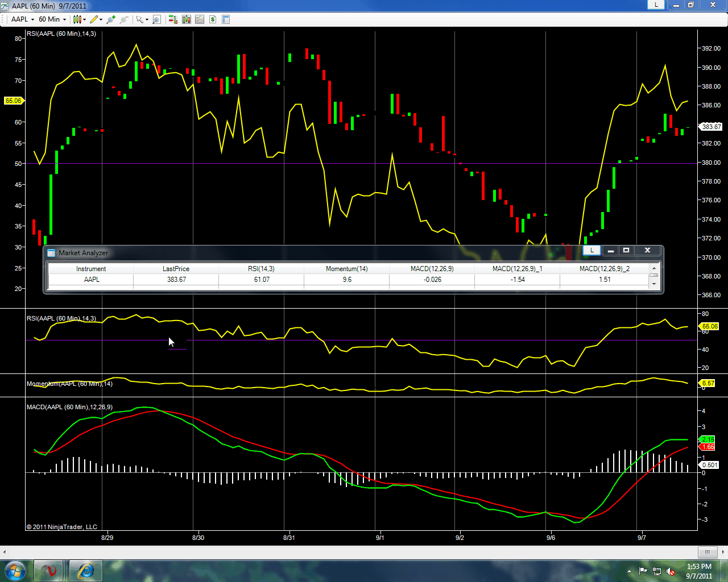Open the AAPL instrument dropdown
The width and height of the screenshot is (728, 582).
pos(23,19)
